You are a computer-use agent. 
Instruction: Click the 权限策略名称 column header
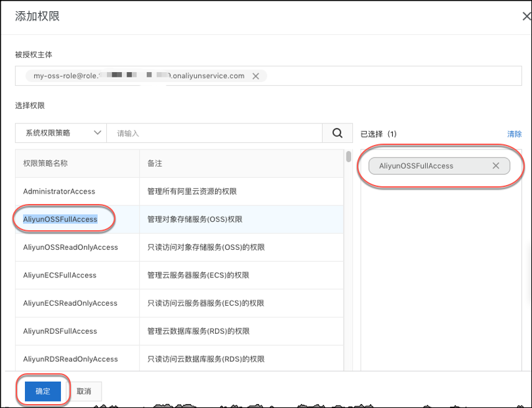(x=45, y=163)
